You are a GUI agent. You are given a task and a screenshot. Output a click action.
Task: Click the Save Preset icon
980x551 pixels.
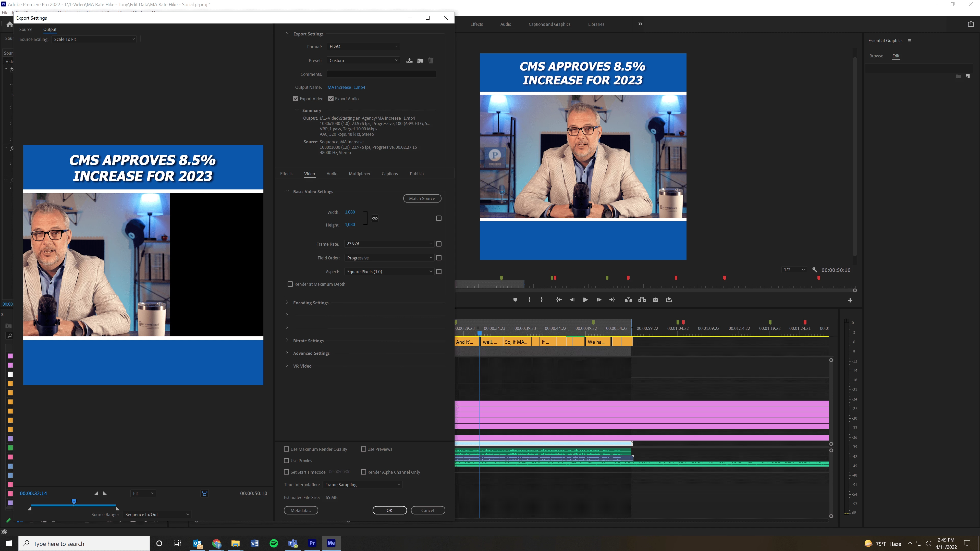(409, 60)
